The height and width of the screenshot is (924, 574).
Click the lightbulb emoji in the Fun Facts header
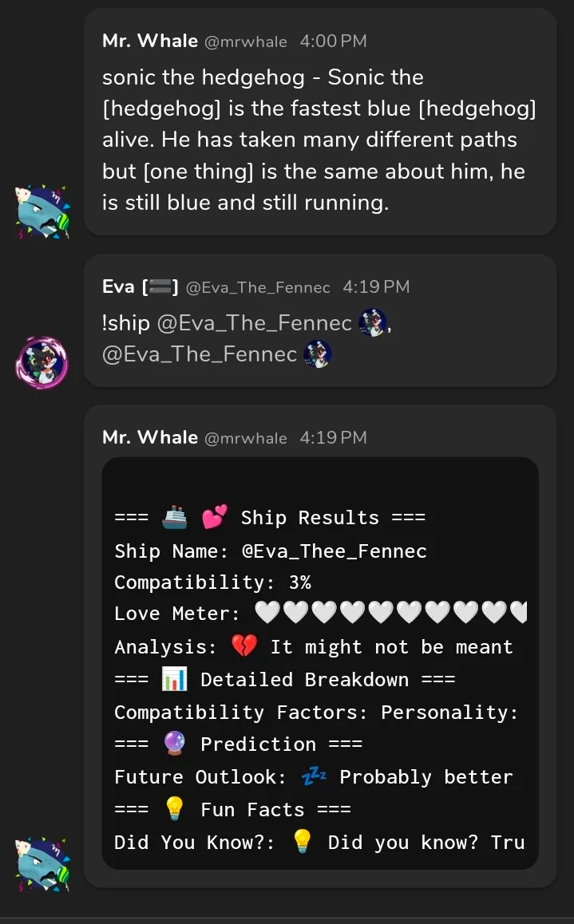(x=174, y=810)
